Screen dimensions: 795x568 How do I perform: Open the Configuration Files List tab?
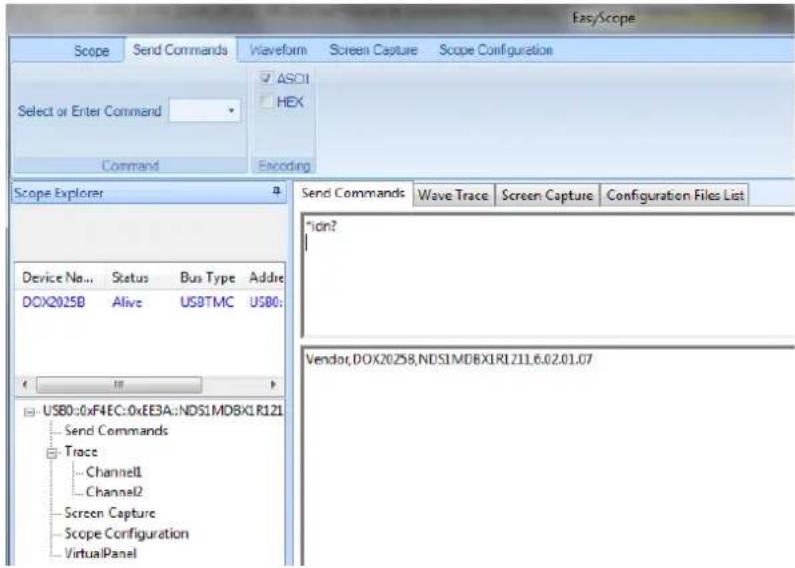675,195
